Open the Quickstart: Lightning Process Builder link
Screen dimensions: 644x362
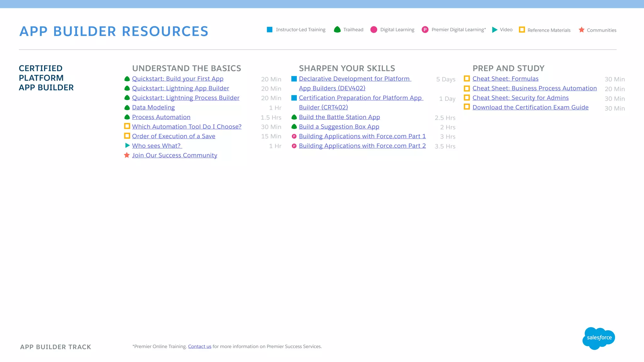click(x=186, y=98)
